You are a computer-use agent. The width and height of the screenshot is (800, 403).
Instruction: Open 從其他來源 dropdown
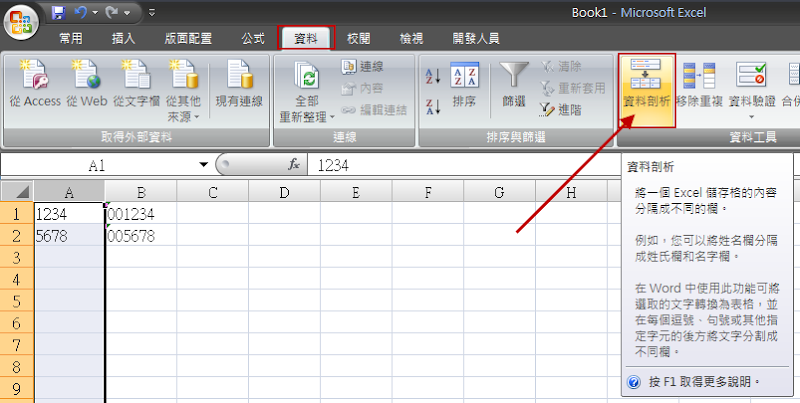tap(183, 91)
